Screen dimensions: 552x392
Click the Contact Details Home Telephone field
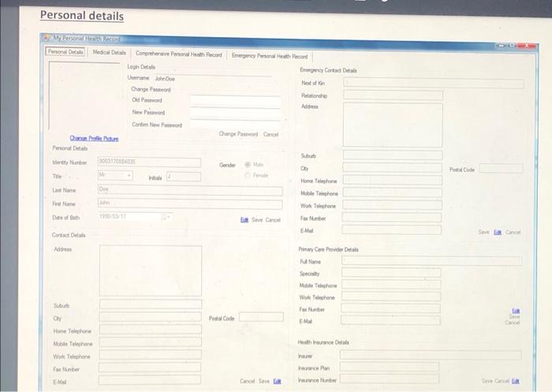click(151, 330)
